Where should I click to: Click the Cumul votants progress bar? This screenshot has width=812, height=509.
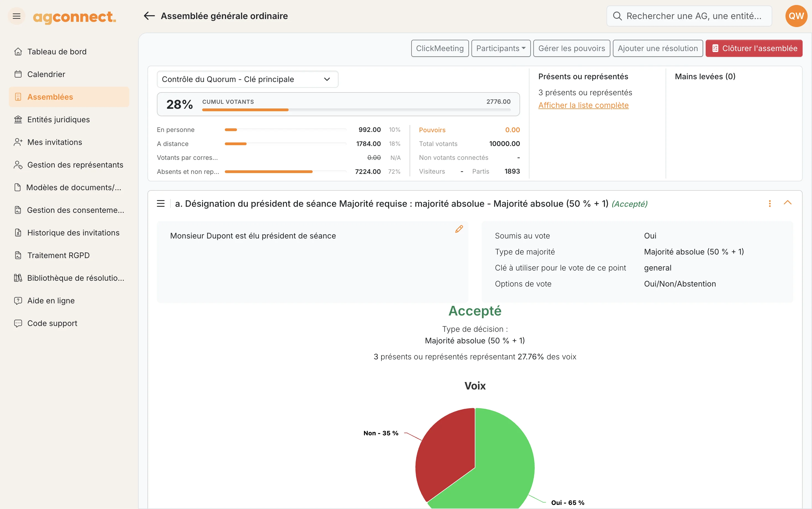tap(356, 110)
